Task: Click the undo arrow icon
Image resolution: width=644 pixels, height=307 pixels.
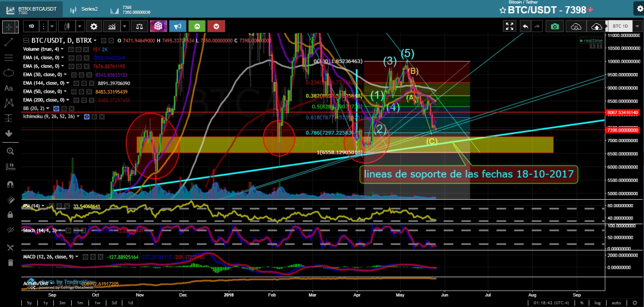Action: pyautogui.click(x=526, y=26)
